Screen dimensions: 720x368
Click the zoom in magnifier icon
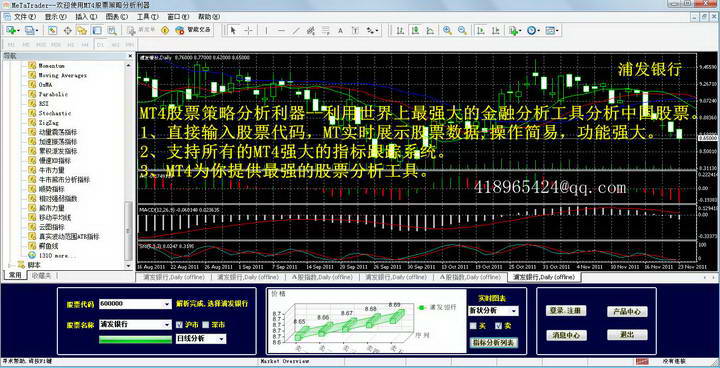point(447,30)
